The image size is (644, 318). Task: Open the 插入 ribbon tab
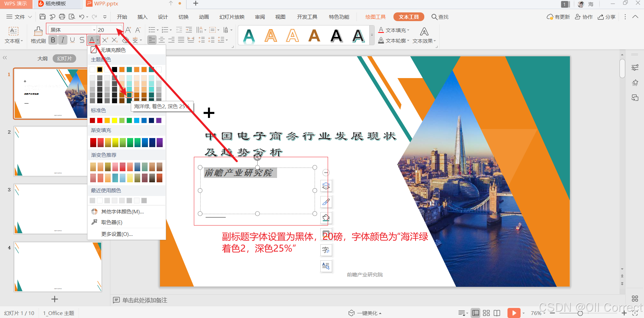point(143,17)
